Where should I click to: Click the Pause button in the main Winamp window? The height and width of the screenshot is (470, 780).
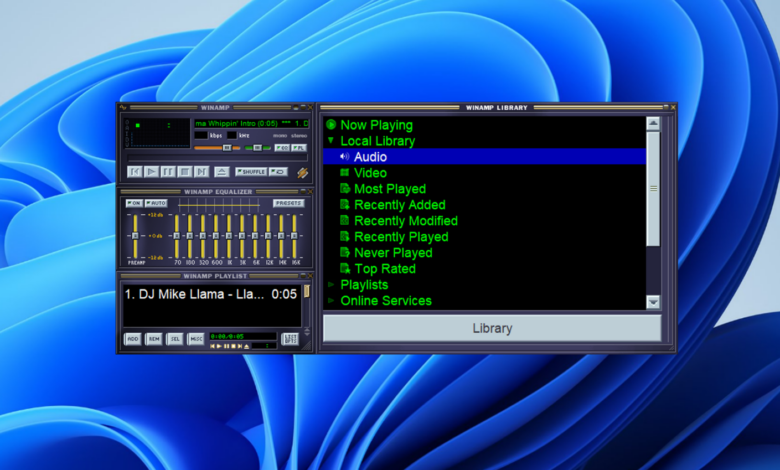click(168, 172)
